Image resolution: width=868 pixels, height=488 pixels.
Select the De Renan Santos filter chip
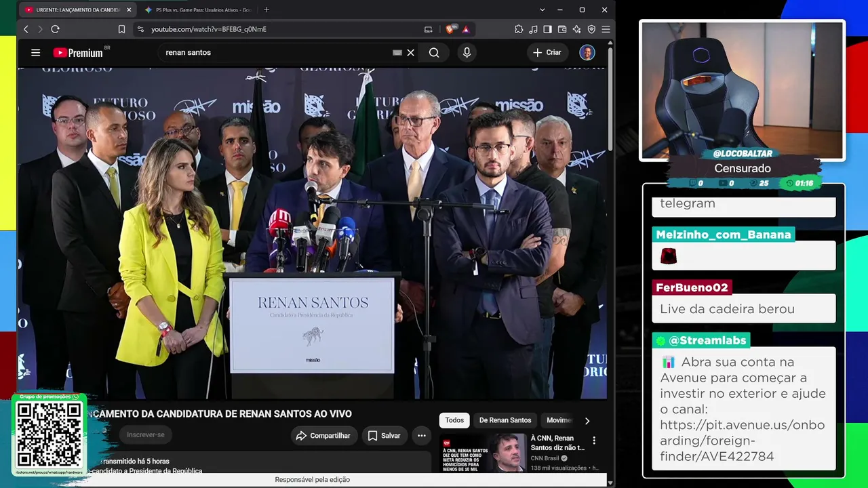tap(505, 420)
